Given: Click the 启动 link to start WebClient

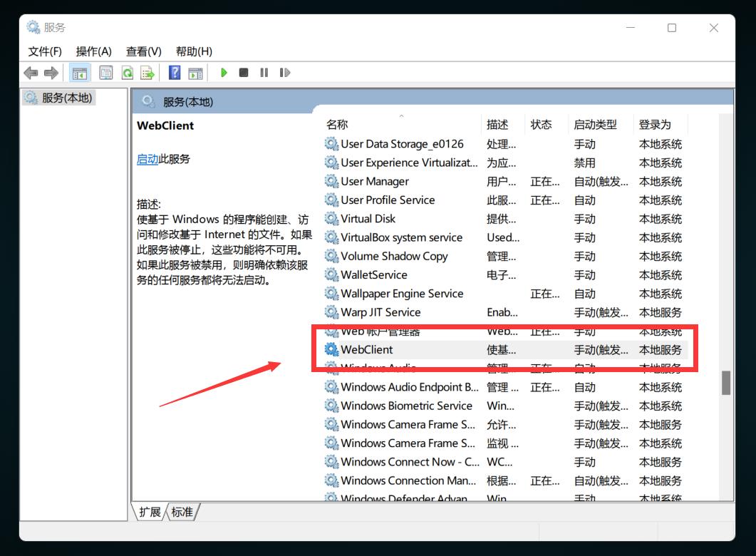Looking at the screenshot, I should [x=147, y=159].
